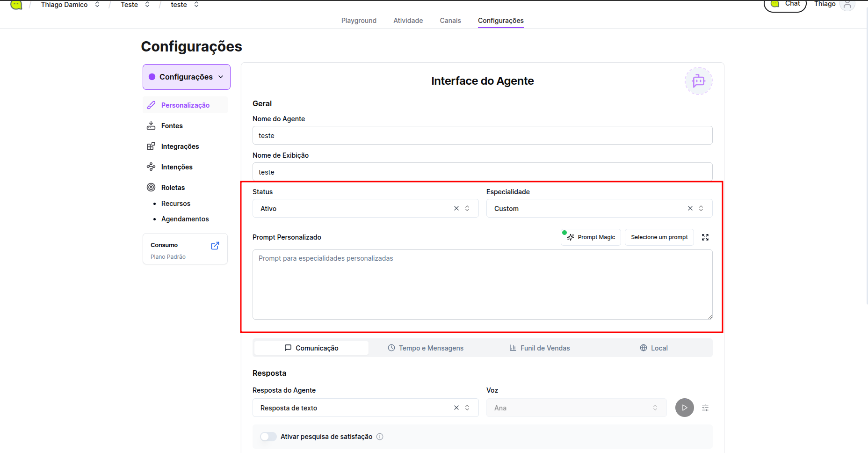Image resolution: width=868 pixels, height=453 pixels.
Task: Click satisfaction survey info icon
Action: [x=380, y=437]
